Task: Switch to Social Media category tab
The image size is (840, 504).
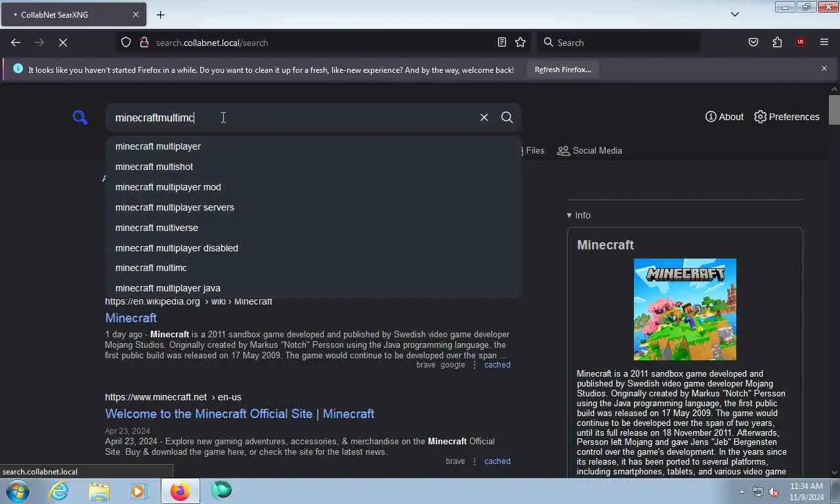Action: click(589, 150)
